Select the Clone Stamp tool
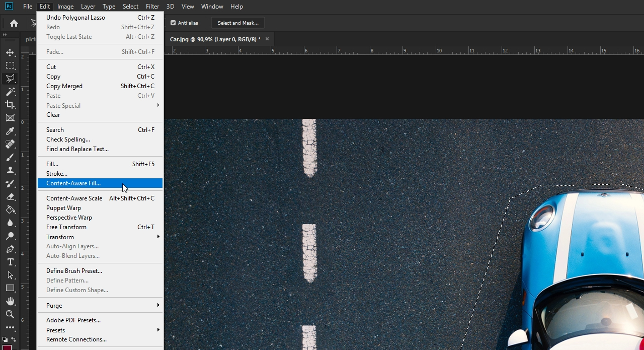 [x=10, y=170]
